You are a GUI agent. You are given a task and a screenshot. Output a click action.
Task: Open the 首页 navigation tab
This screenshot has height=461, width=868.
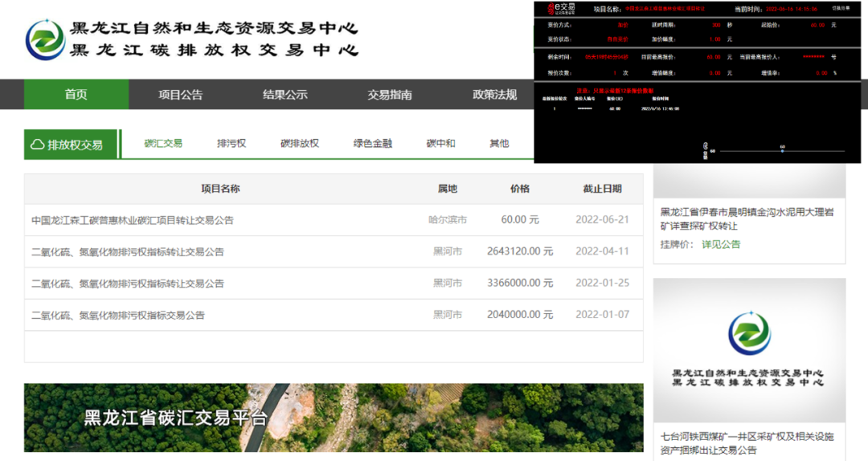click(x=76, y=95)
